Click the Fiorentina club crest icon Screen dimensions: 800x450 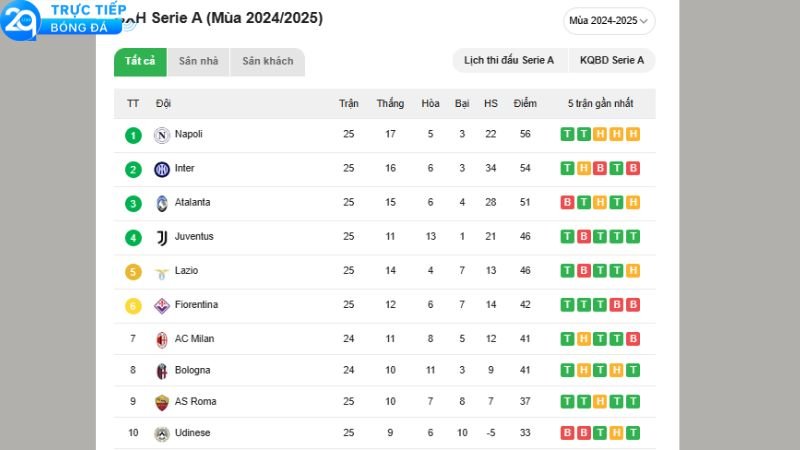[162, 306]
